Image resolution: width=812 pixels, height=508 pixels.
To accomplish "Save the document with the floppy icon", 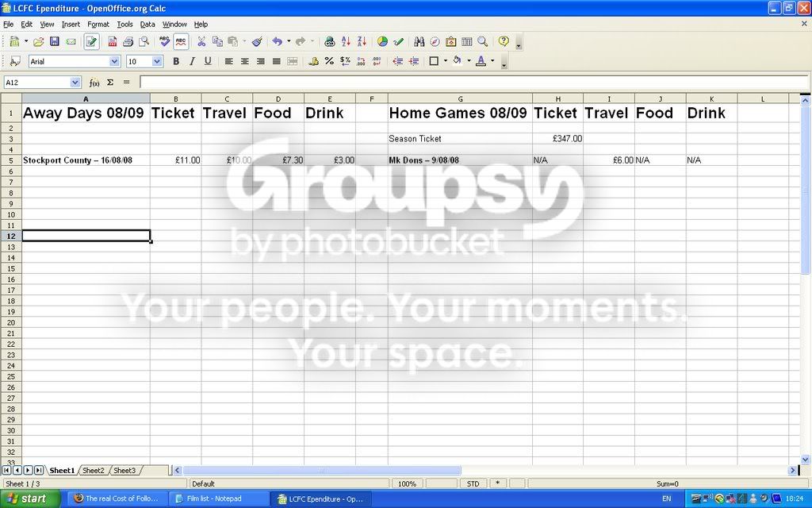I will pos(55,41).
